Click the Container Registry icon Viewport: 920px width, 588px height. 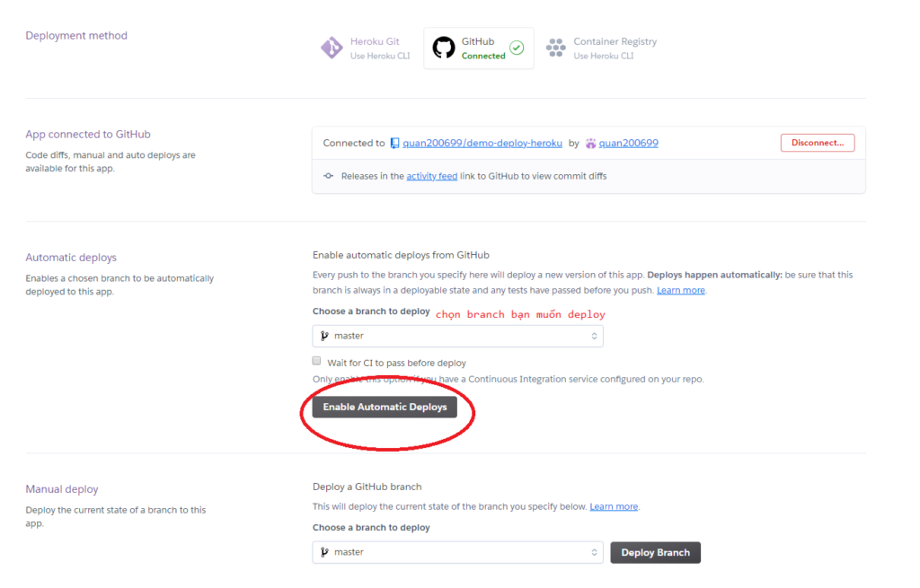556,48
